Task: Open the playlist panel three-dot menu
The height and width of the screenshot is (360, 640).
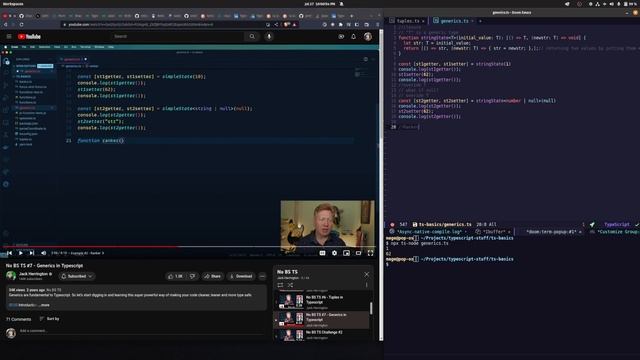Action: [366, 285]
